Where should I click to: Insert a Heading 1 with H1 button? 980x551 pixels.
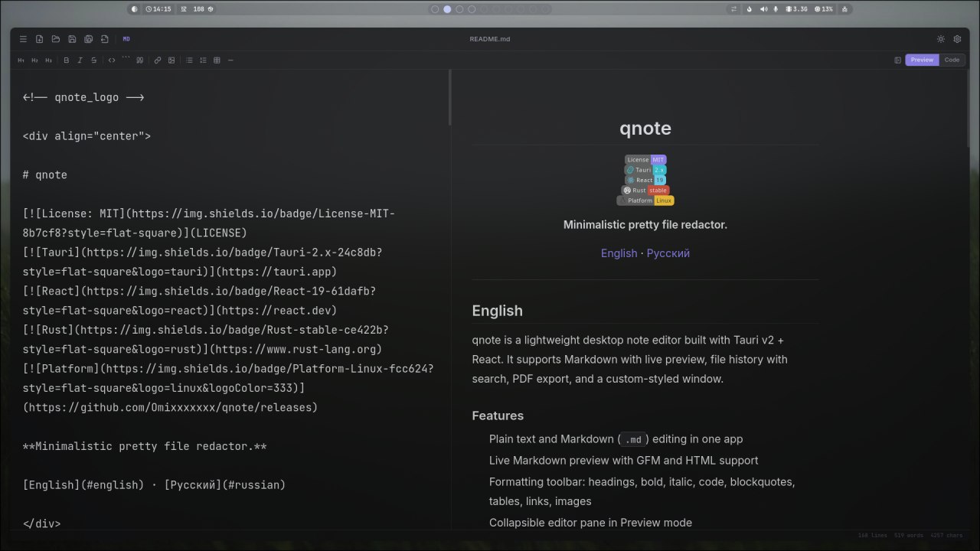pos(21,60)
